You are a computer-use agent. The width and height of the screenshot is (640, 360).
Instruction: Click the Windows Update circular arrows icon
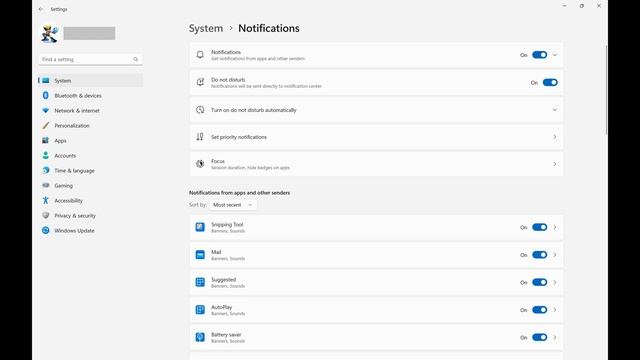click(x=46, y=231)
